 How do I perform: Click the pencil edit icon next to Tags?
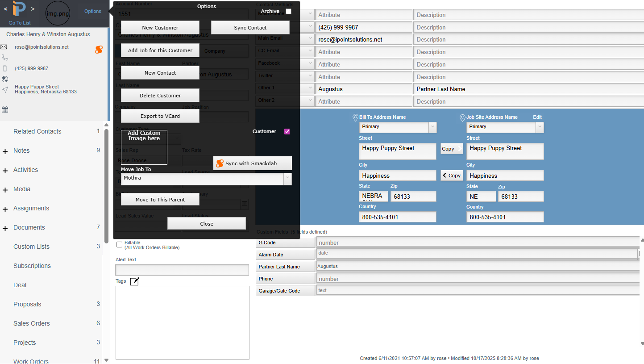(135, 281)
